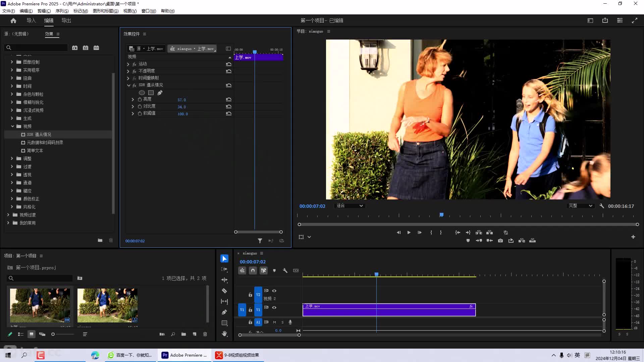The height and width of the screenshot is (362, 644).
Task: Open playback resolution 完整 dropdown
Action: click(580, 206)
